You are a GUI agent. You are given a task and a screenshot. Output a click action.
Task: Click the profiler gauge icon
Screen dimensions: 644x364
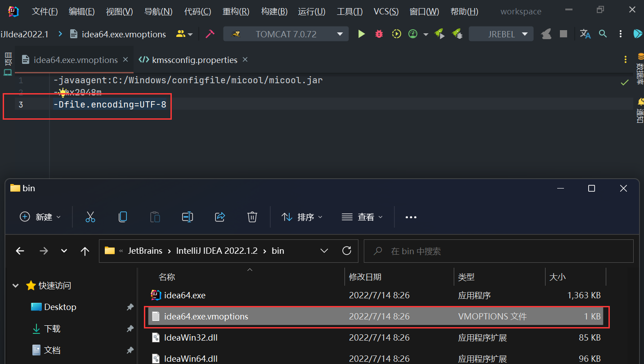tap(413, 34)
